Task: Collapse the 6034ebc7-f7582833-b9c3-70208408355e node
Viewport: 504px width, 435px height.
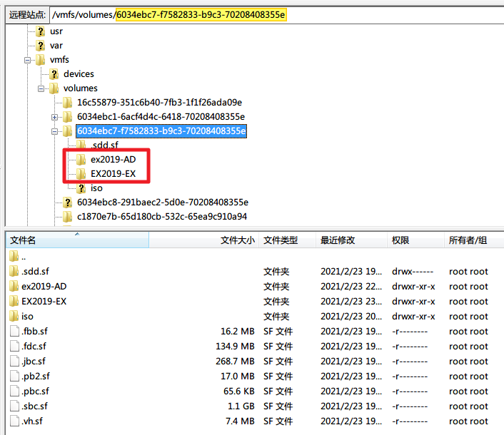Action: (55, 131)
